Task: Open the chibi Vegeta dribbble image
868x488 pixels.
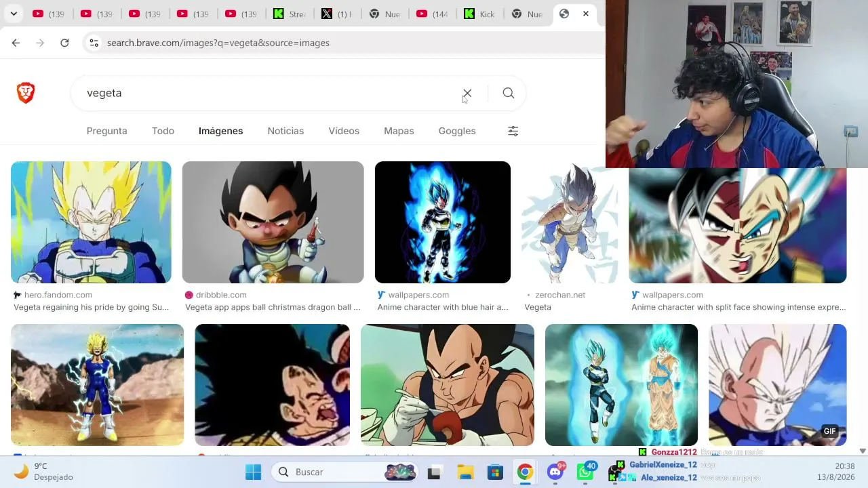Action: pyautogui.click(x=273, y=222)
